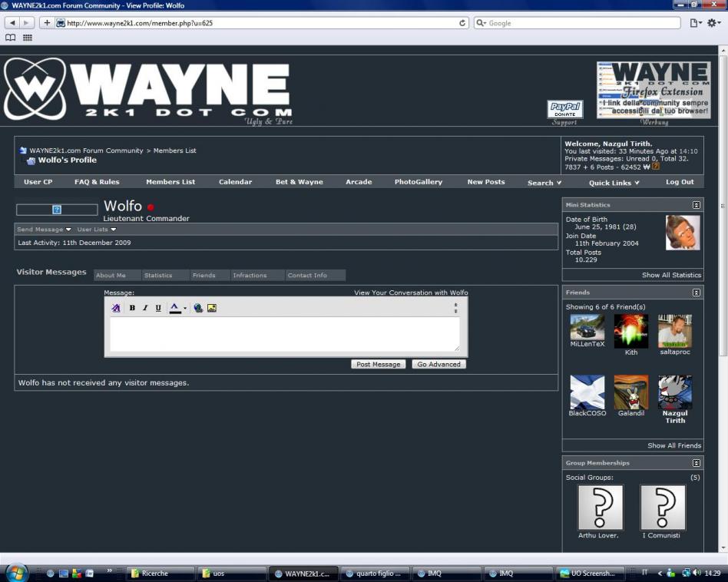Open the browser settings gear menu
This screenshot has width=728, height=582.
click(713, 23)
